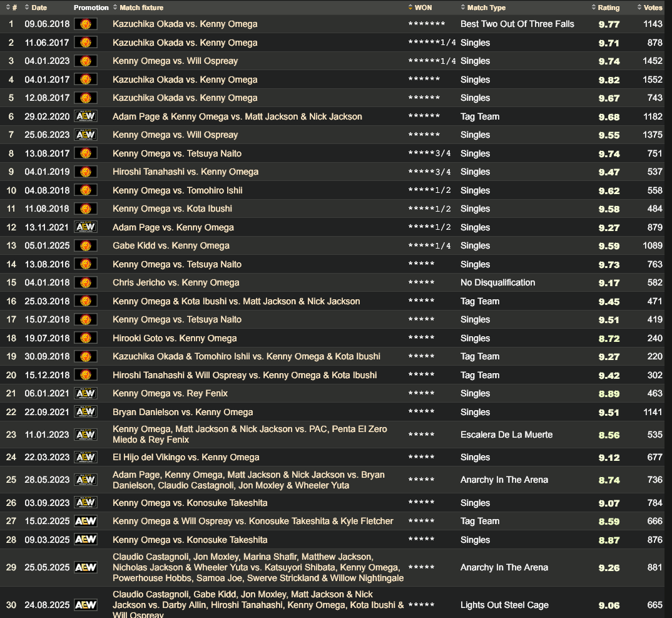Image resolution: width=672 pixels, height=618 pixels.
Task: Click rating value 9.82 in row 4
Action: click(x=609, y=80)
